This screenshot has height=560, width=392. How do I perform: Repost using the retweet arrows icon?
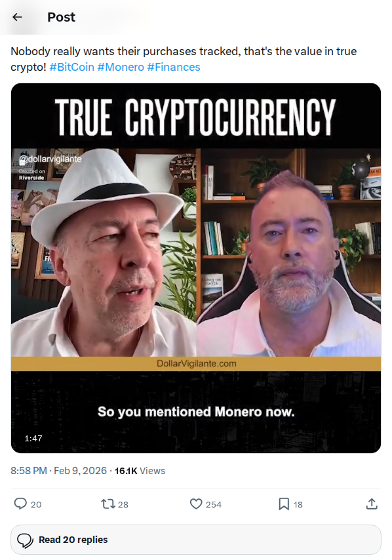pos(108,504)
